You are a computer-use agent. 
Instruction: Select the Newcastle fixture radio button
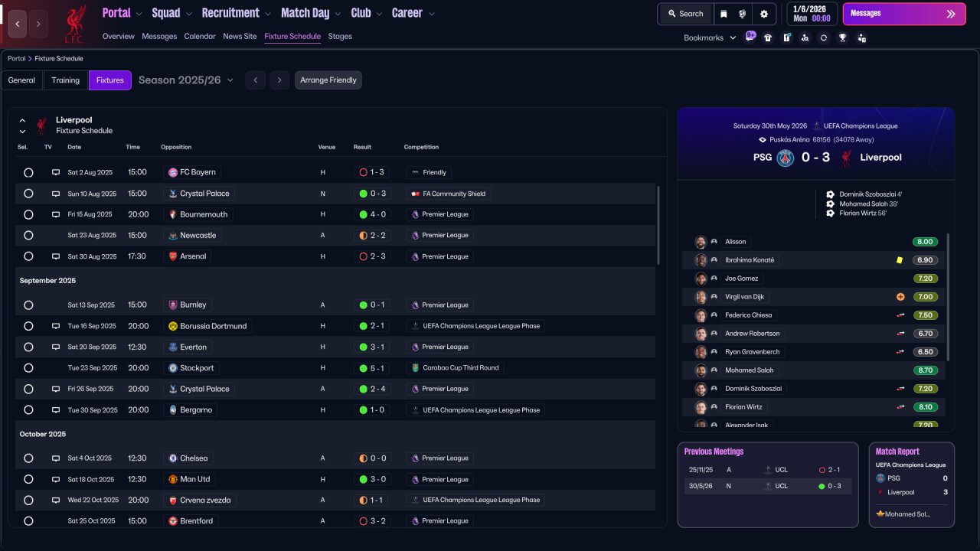28,236
